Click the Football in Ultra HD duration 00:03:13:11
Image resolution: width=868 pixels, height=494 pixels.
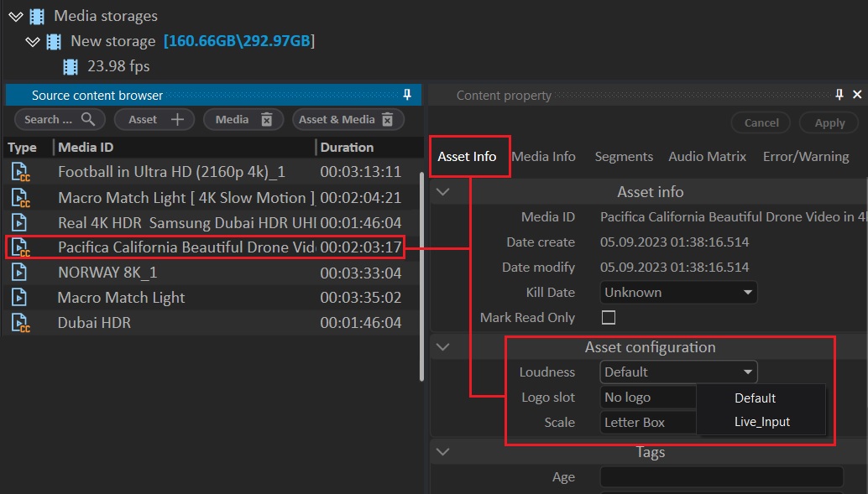pos(360,172)
